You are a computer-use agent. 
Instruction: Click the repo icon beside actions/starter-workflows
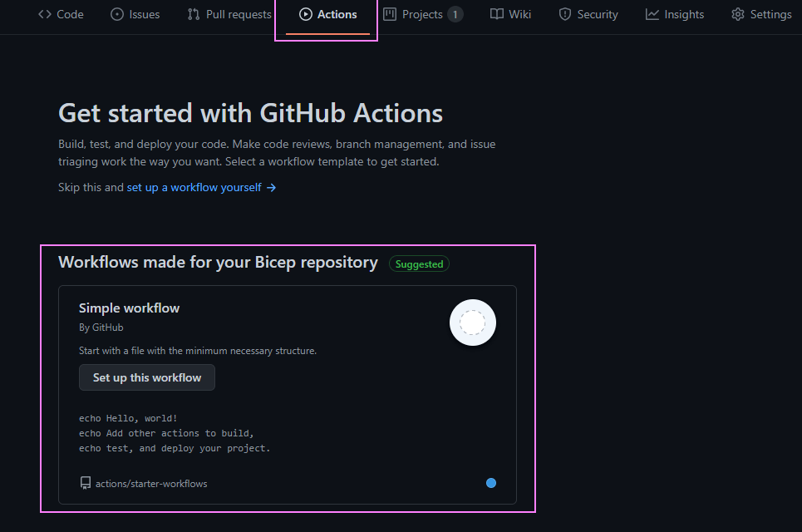(x=85, y=483)
